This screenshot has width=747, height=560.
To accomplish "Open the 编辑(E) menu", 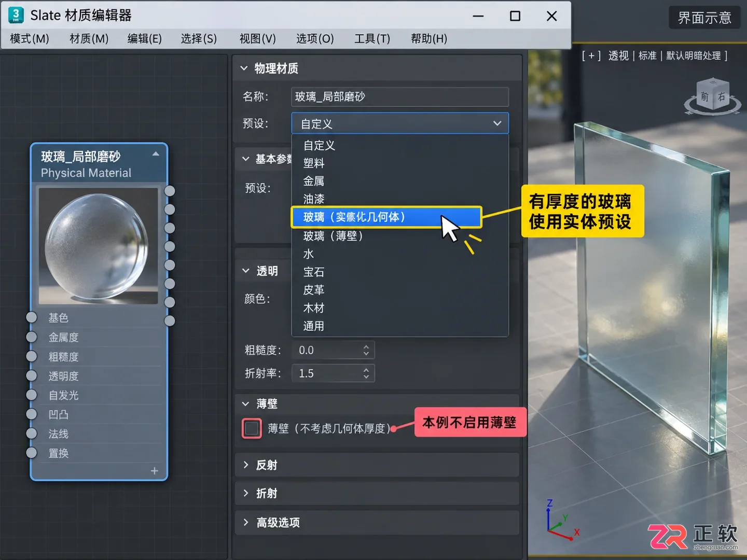I will (x=145, y=39).
